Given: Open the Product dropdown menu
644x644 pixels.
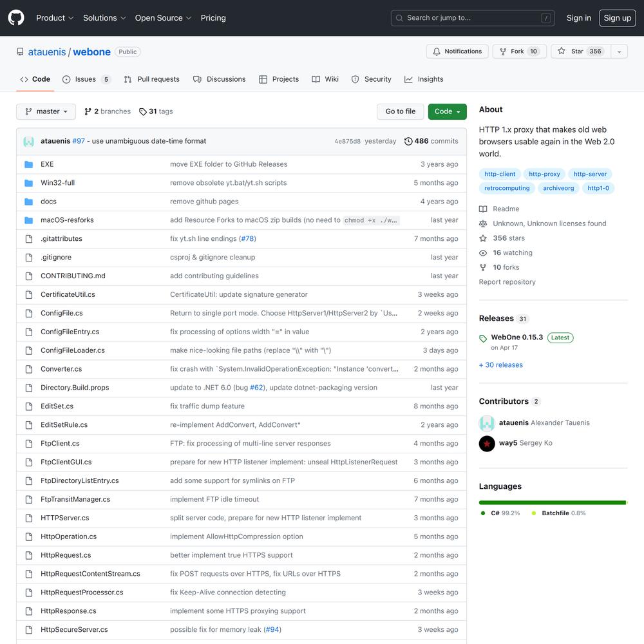Looking at the screenshot, I should 54,17.
